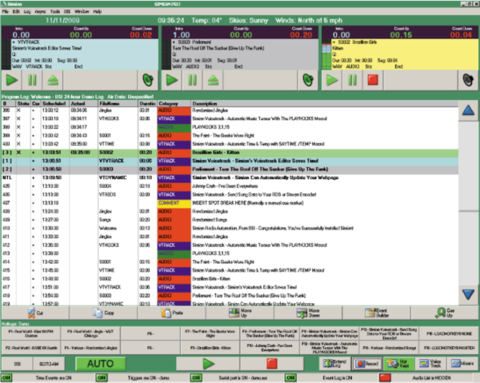
Task: Click the blue up arrow beside log
Action: pos(468,111)
